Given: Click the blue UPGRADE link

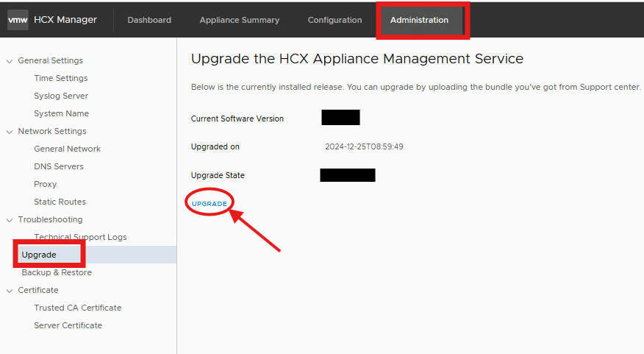Looking at the screenshot, I should pyautogui.click(x=210, y=203).
